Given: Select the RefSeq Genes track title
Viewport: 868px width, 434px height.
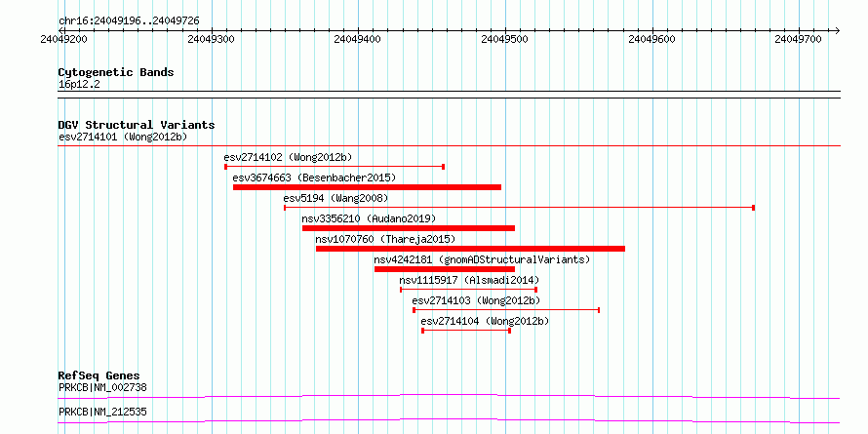Looking at the screenshot, I should click(x=99, y=375).
